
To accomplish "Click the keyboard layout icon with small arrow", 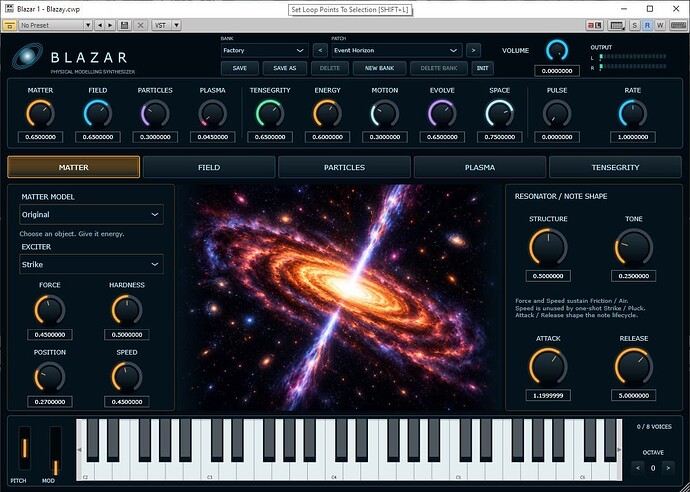I will pos(617,26).
